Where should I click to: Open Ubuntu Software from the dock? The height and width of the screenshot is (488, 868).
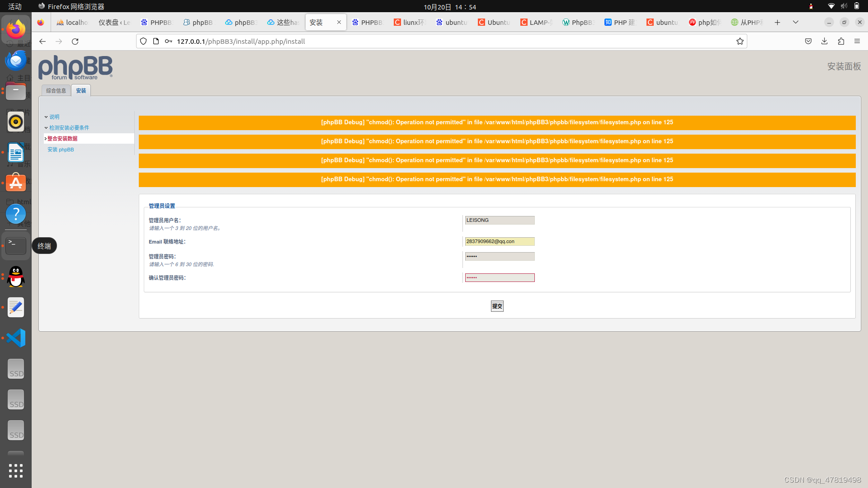(x=16, y=182)
